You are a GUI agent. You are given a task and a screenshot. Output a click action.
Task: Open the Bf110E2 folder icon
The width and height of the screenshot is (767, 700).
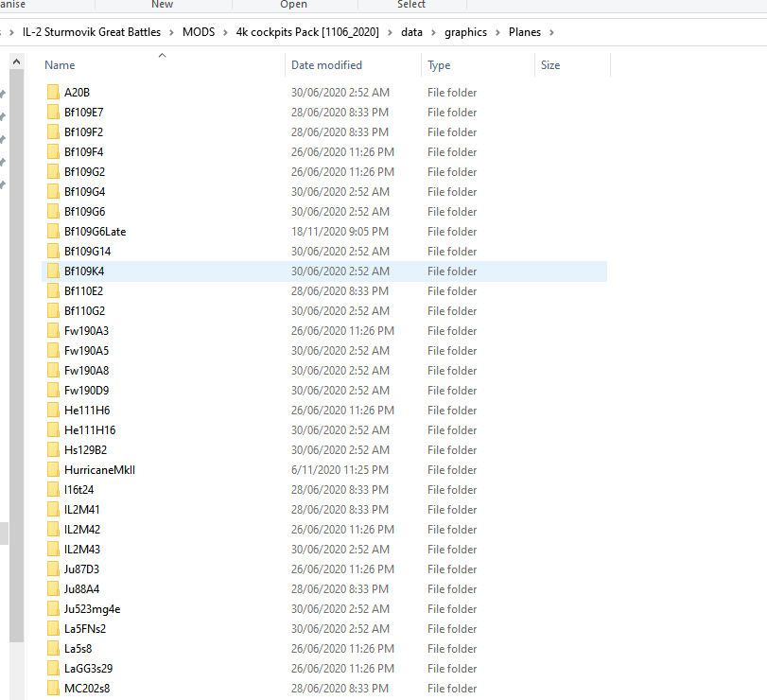[54, 290]
